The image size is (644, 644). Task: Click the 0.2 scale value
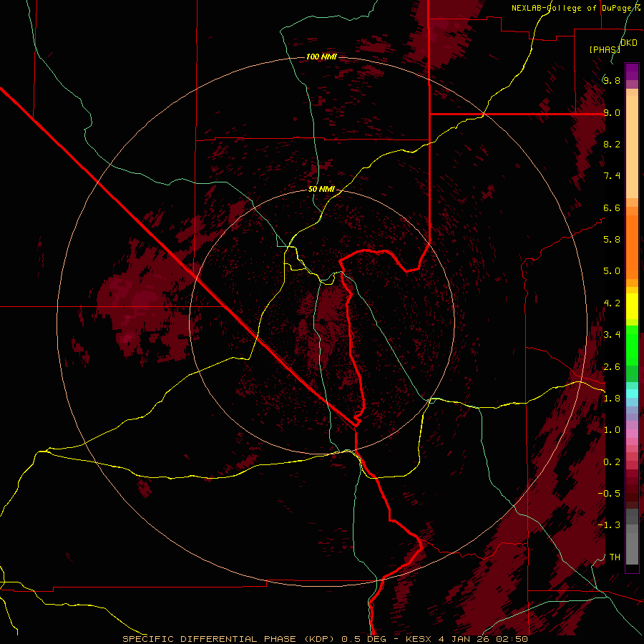(612, 462)
